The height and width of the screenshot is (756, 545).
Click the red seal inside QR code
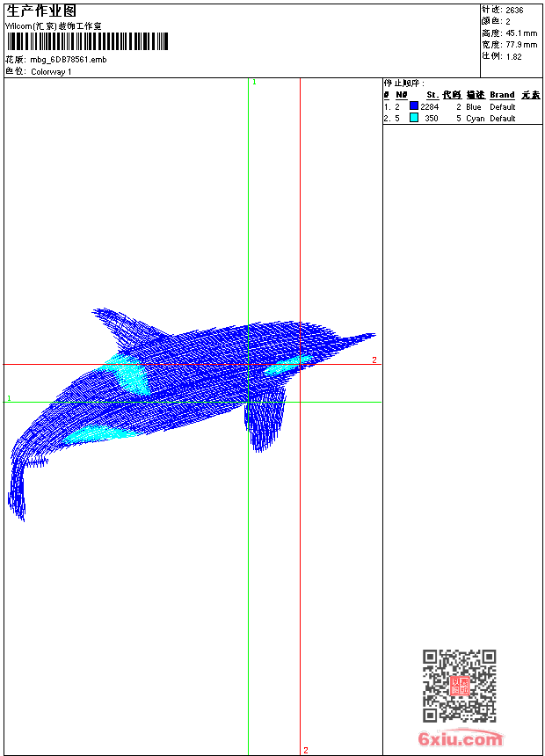pyautogui.click(x=459, y=686)
